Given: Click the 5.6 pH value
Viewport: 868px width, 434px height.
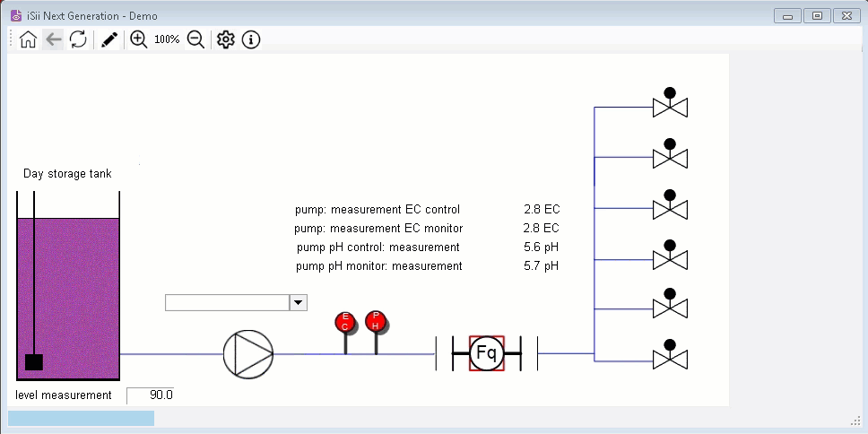Looking at the screenshot, I should click(x=541, y=247).
